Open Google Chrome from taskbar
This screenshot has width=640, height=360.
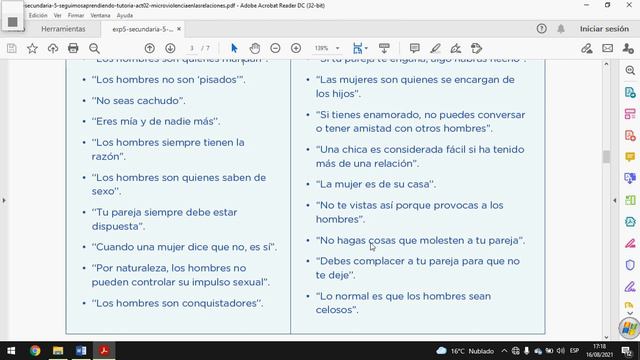pyautogui.click(x=35, y=351)
